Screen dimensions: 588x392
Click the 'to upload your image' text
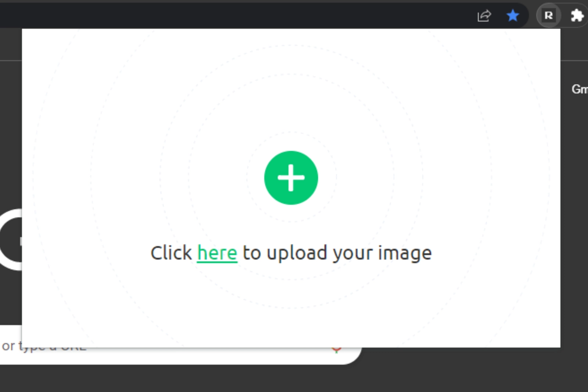click(337, 254)
